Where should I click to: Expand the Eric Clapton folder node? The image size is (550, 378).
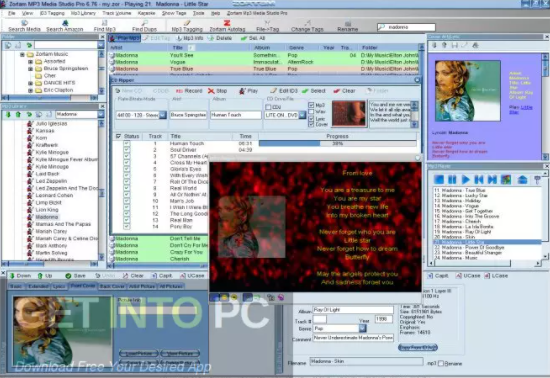(x=31, y=90)
